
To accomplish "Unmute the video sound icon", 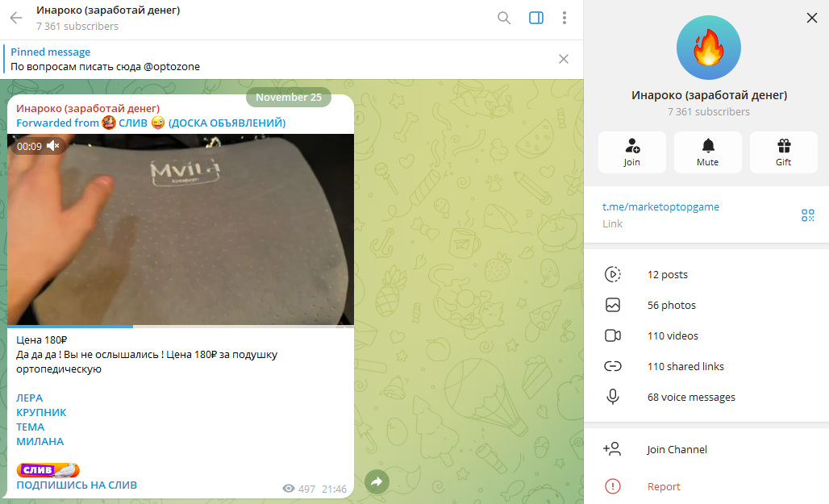I will [54, 146].
